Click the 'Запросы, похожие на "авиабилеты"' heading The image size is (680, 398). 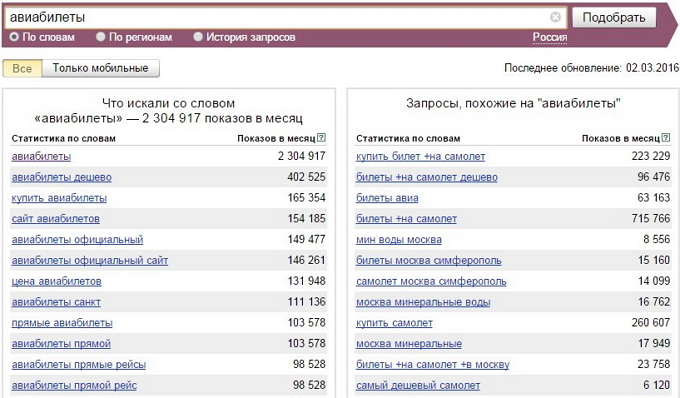pos(513,103)
